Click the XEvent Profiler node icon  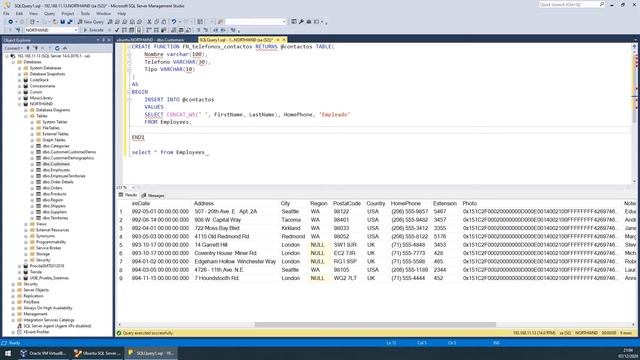(19, 332)
